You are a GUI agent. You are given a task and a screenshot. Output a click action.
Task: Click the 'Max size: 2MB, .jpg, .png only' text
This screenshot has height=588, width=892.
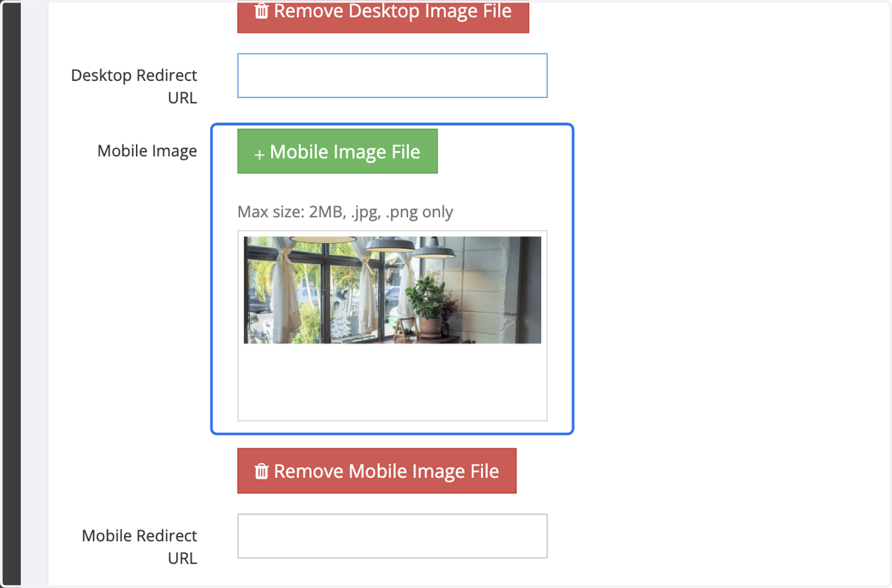345,212
